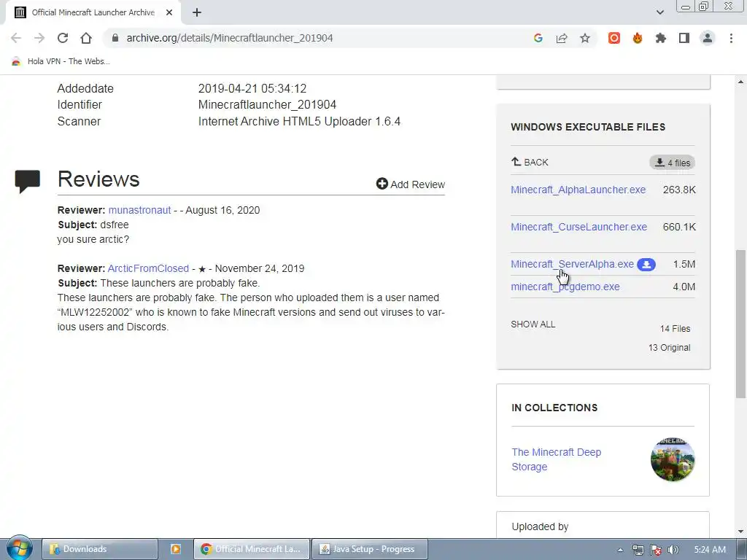The height and width of the screenshot is (560, 747).
Task: Go BACK in the download options
Action: (x=530, y=162)
